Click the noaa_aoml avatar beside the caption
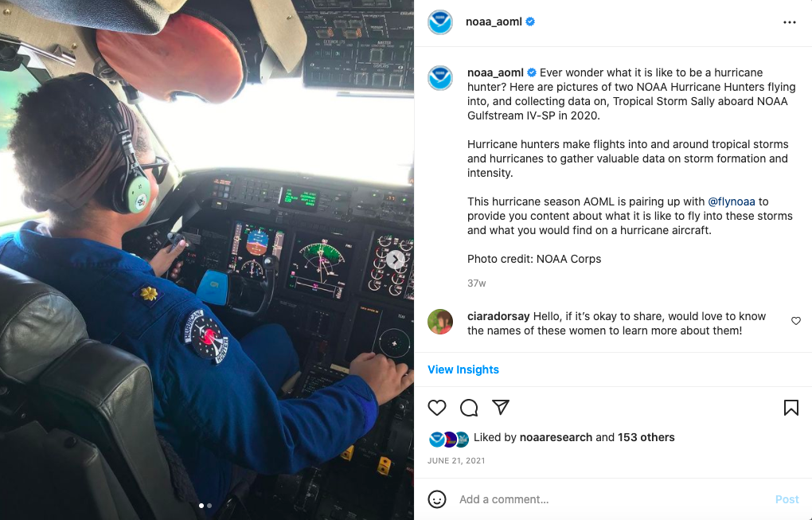Screen dimensions: 812x520 pyautogui.click(x=440, y=78)
